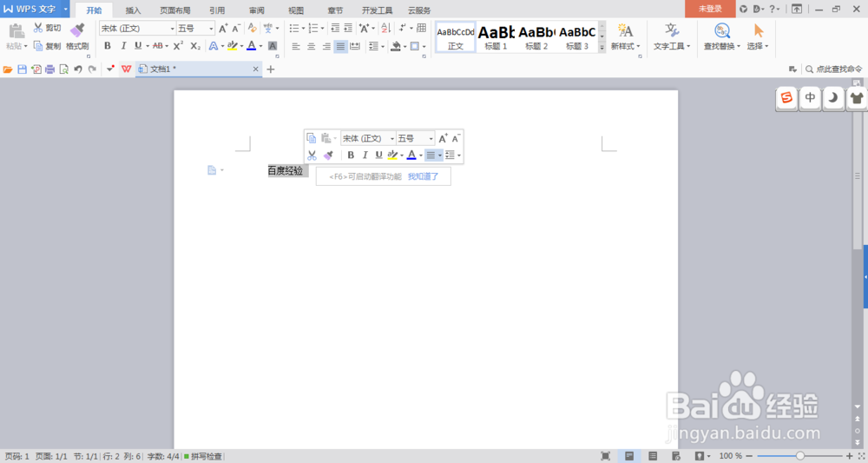Open the Save icon in quick toolbar
Viewport: 868px width, 463px height.
coord(23,69)
